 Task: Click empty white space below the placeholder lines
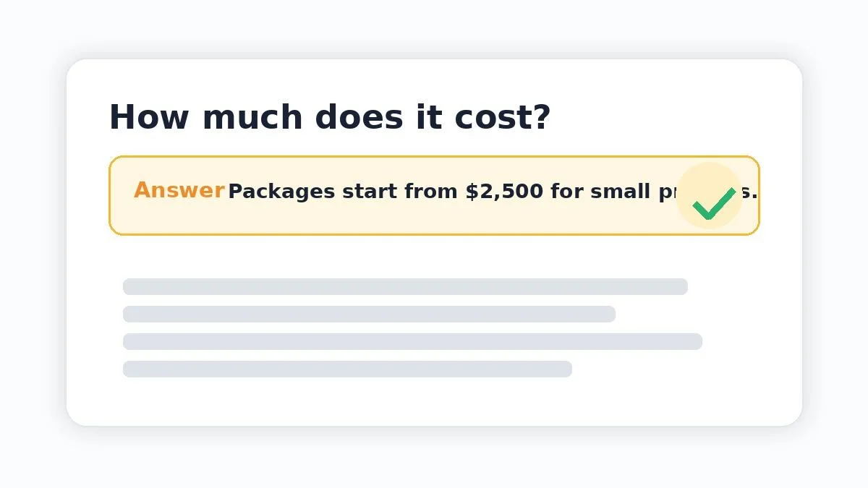(434, 402)
